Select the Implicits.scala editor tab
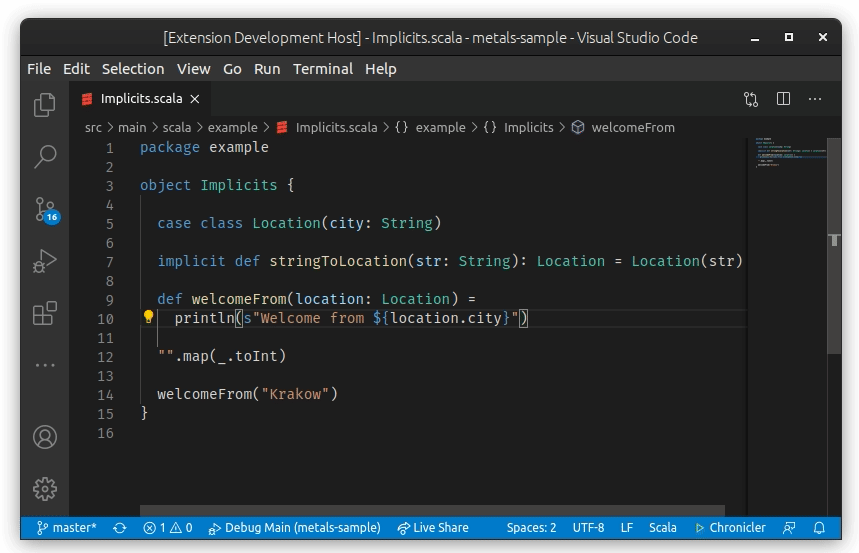The width and height of the screenshot is (859, 553). [140, 99]
